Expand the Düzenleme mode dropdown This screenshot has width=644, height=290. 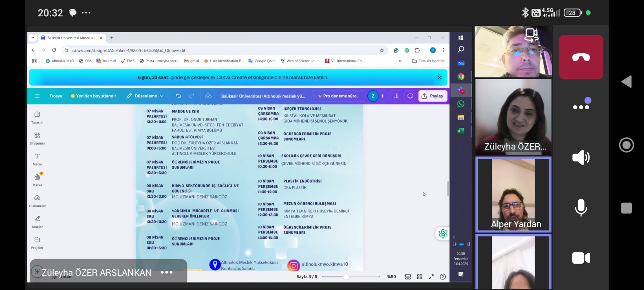coord(145,96)
